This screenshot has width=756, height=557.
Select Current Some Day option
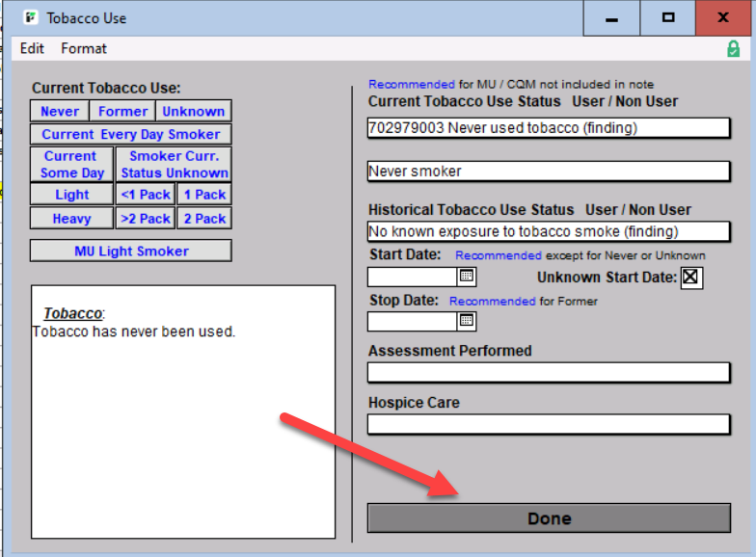(x=71, y=164)
